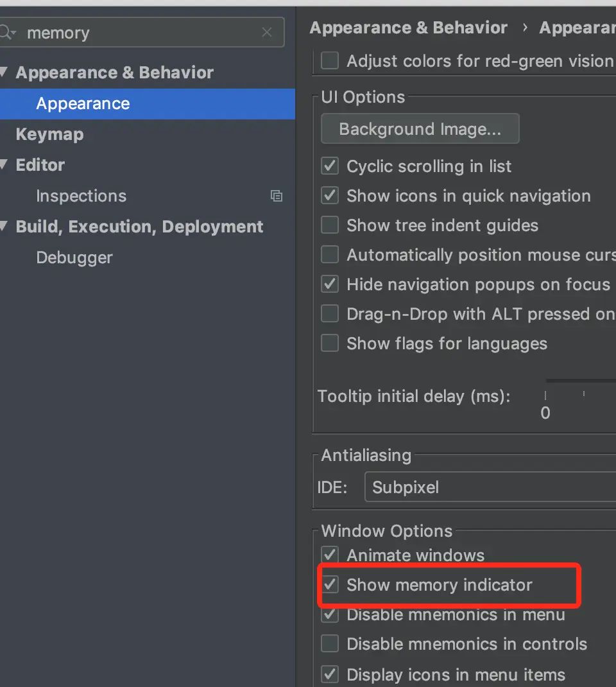Enable Show tree indent guides

coord(330,225)
